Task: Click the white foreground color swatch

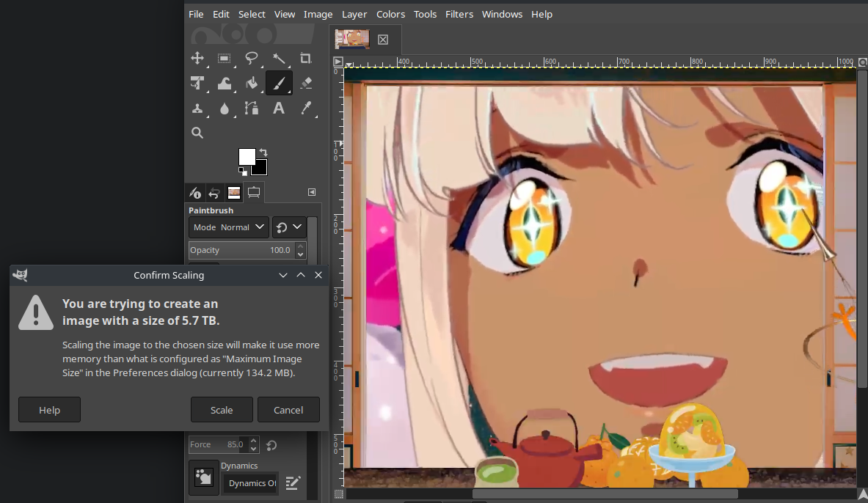Action: pos(246,156)
